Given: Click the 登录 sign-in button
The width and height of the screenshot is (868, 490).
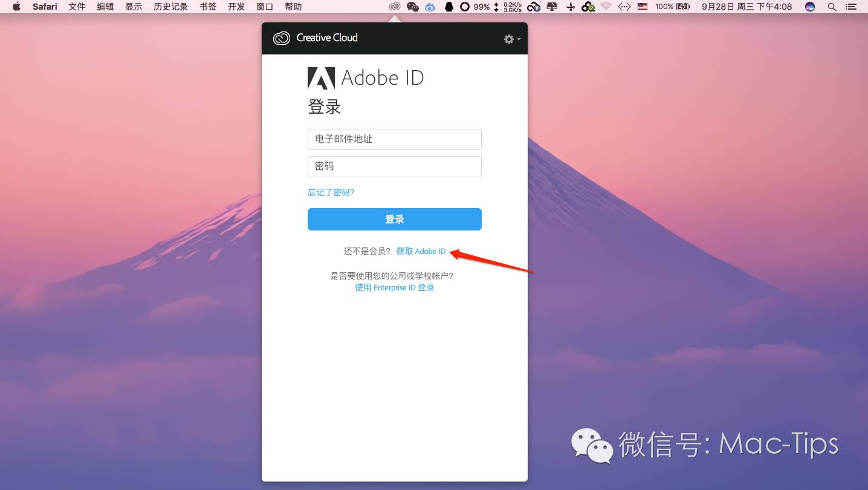Looking at the screenshot, I should pyautogui.click(x=394, y=219).
